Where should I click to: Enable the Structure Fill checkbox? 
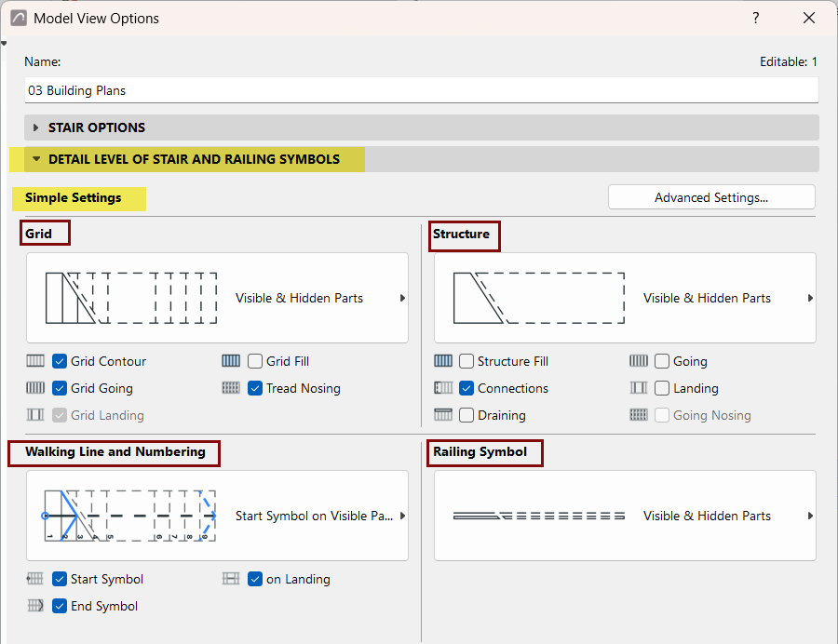[466, 361]
